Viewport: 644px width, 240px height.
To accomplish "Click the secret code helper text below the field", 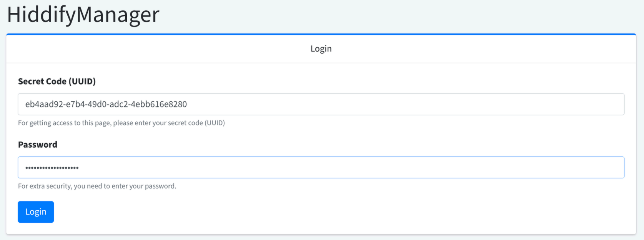I will coord(121,123).
